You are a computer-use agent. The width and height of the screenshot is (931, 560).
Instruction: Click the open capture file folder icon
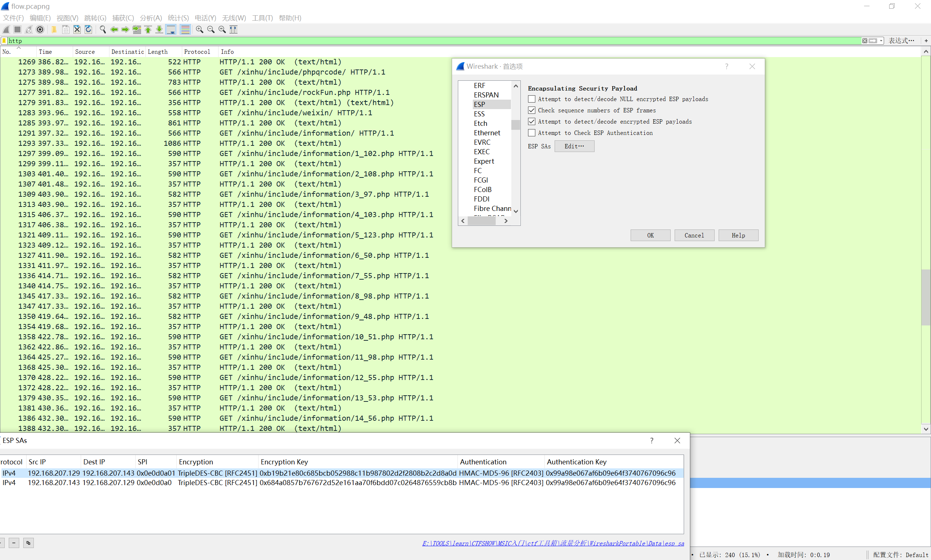[54, 29]
